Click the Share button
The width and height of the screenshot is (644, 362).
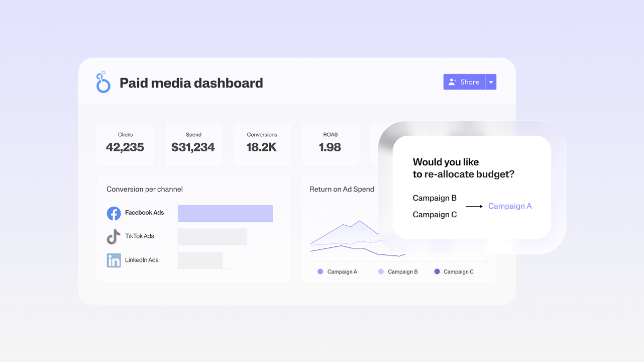pyautogui.click(x=464, y=82)
